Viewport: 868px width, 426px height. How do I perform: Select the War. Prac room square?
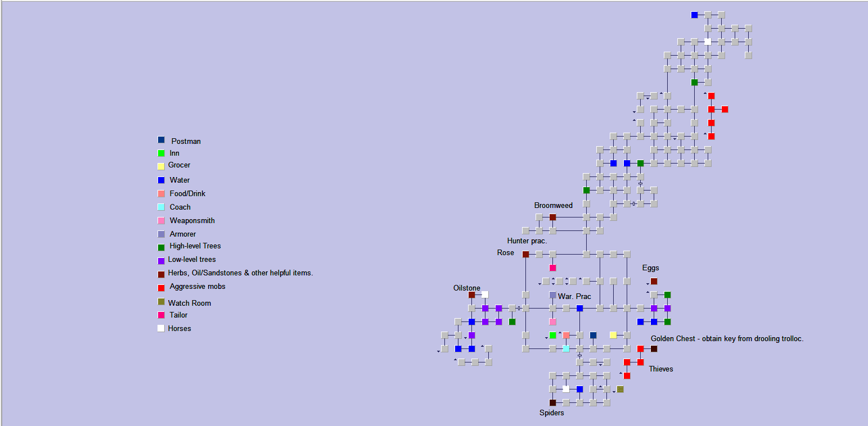(552, 294)
